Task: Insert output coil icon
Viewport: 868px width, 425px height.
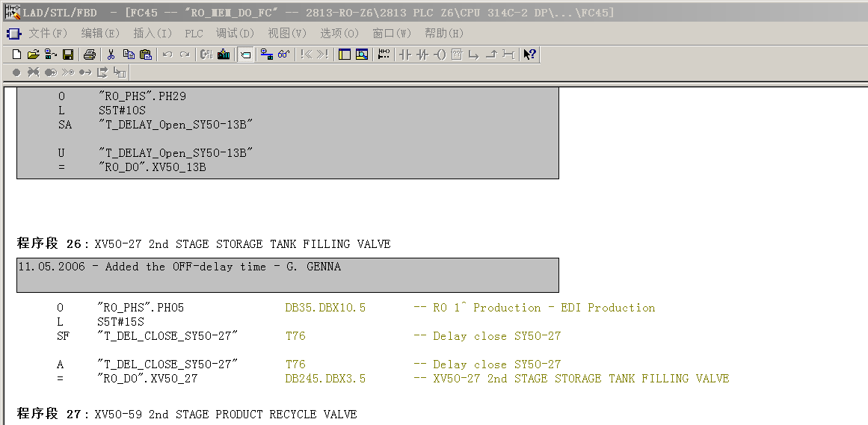Action: [x=440, y=55]
